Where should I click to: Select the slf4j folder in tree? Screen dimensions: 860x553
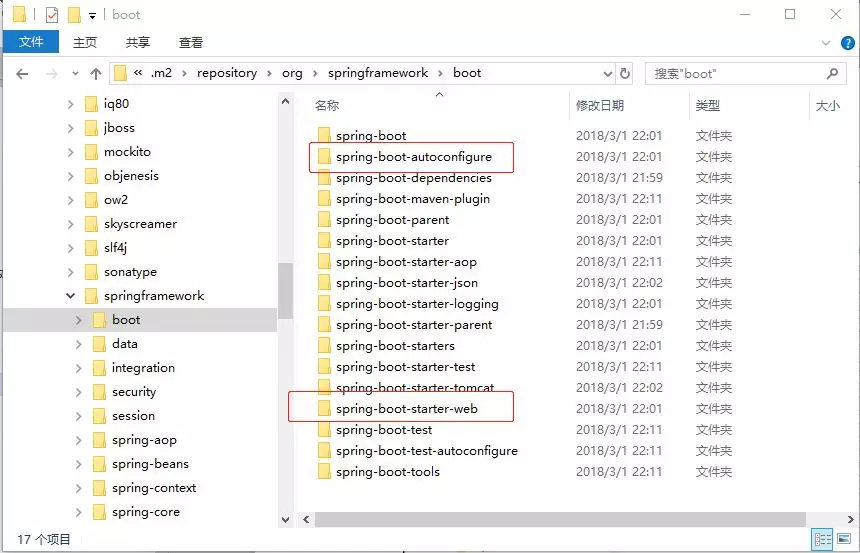pyautogui.click(x=115, y=248)
